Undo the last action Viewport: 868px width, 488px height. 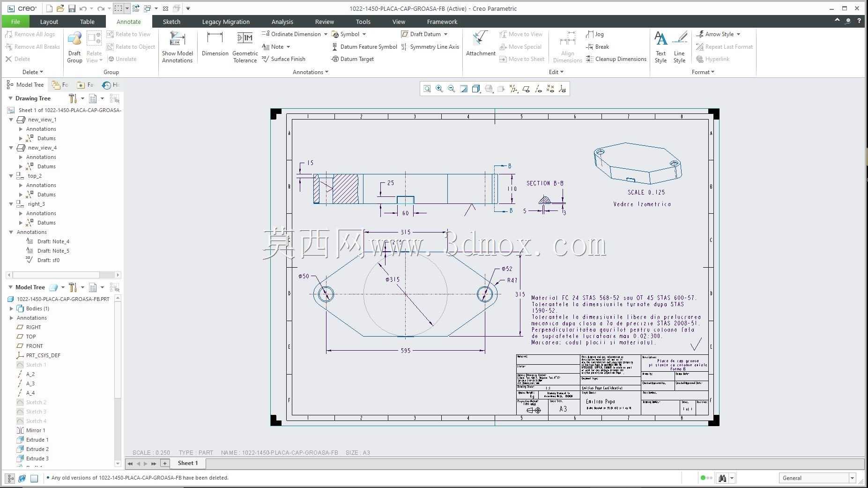83,8
